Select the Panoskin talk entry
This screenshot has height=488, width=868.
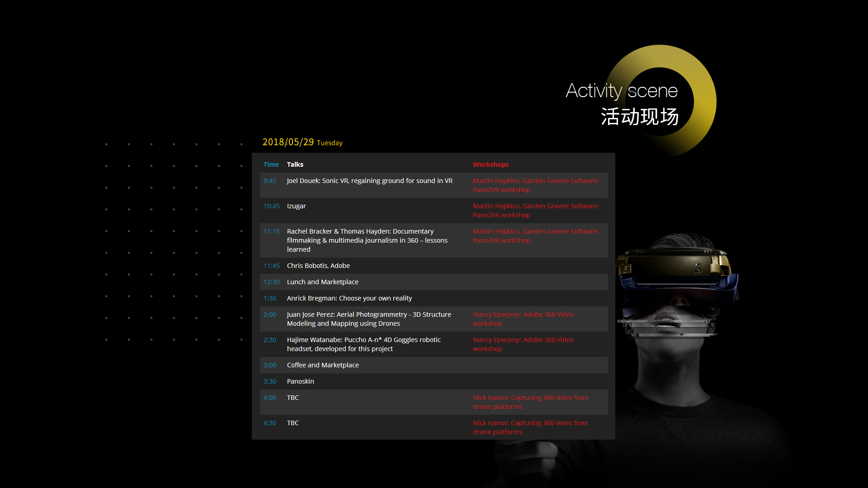(x=301, y=381)
